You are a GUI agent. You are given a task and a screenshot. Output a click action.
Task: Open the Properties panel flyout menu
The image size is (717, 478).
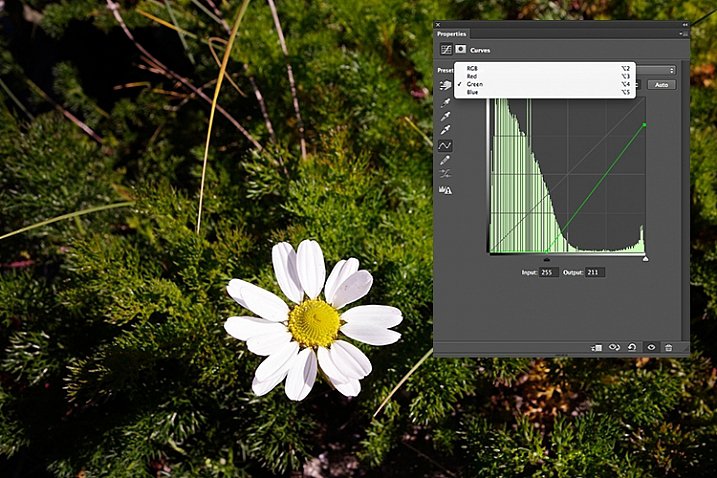click(682, 34)
